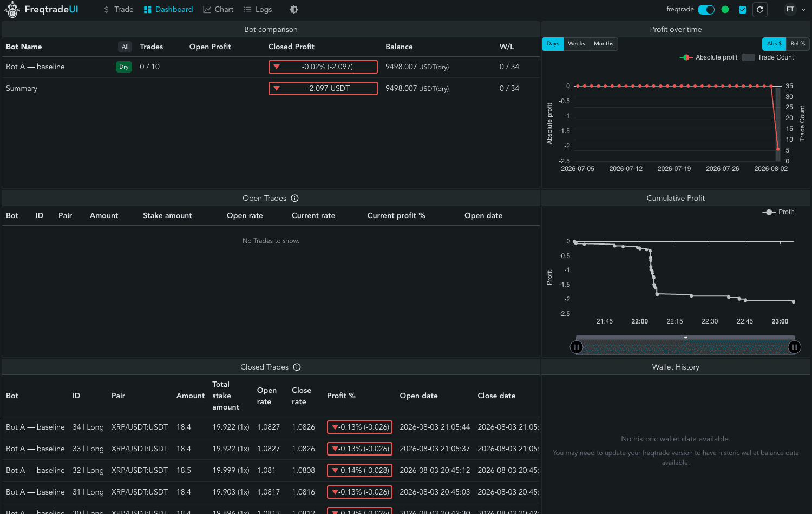The height and width of the screenshot is (514, 812).
Task: Click the '19.999 (1x)' stake amount cell
Action: (231, 471)
